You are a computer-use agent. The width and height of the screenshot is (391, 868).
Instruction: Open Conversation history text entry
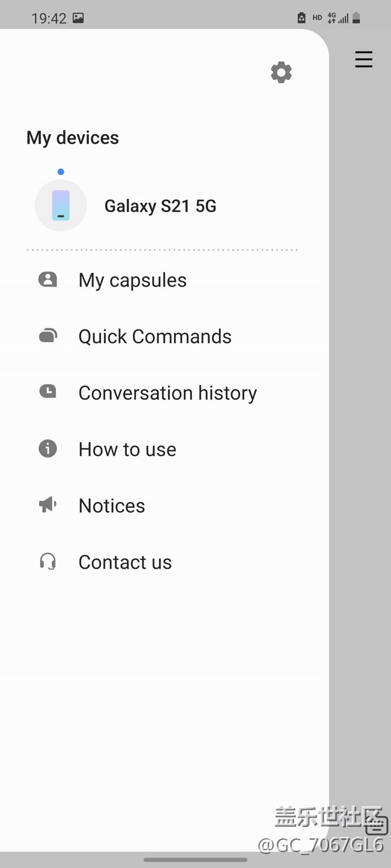point(167,393)
